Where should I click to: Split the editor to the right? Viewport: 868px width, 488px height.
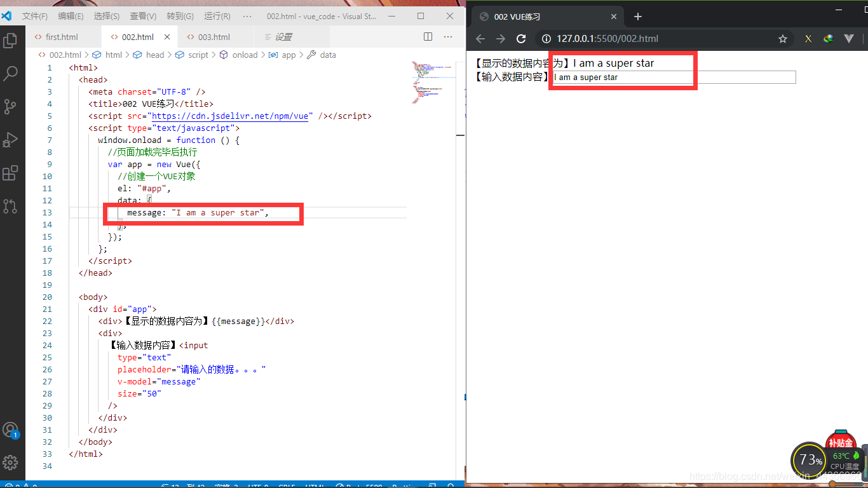point(428,37)
